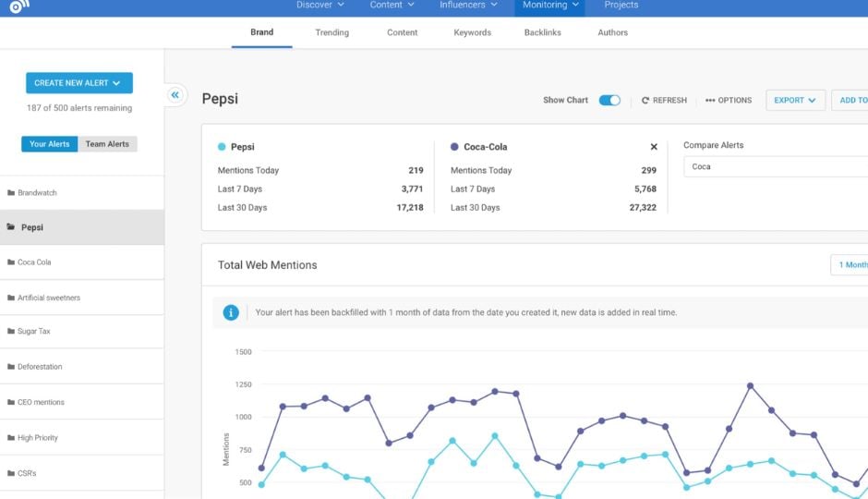Open the Artificial sweetners alert
The width and height of the screenshot is (868, 499).
[x=82, y=298]
